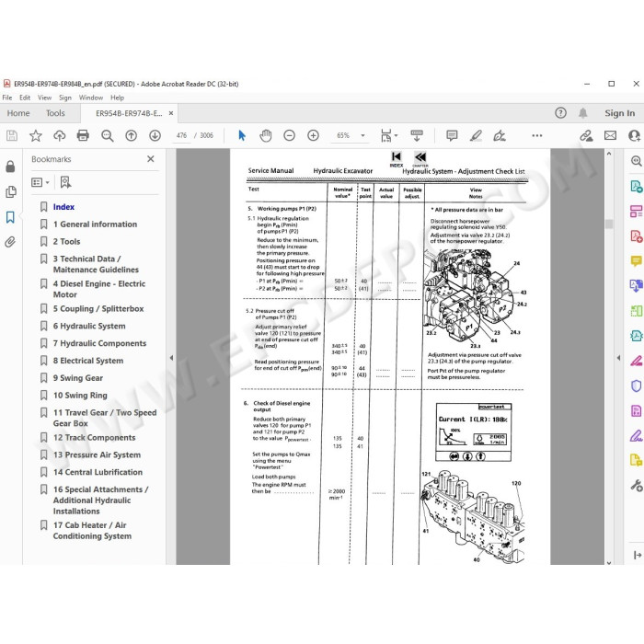Open the Sign menu
This screenshot has width=644, height=644.
65,98
